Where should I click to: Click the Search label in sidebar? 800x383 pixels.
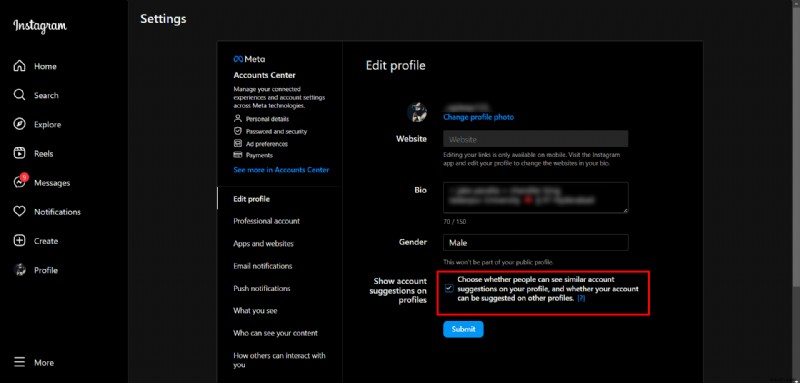click(46, 95)
